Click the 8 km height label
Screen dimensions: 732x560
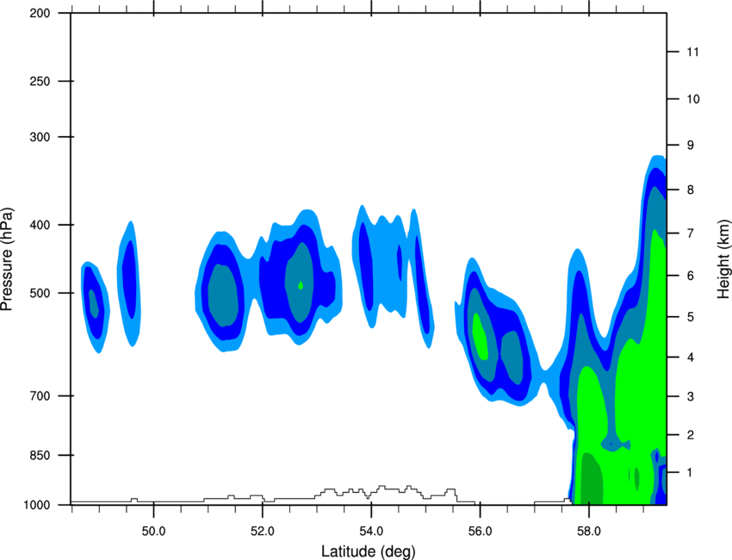pos(691,190)
